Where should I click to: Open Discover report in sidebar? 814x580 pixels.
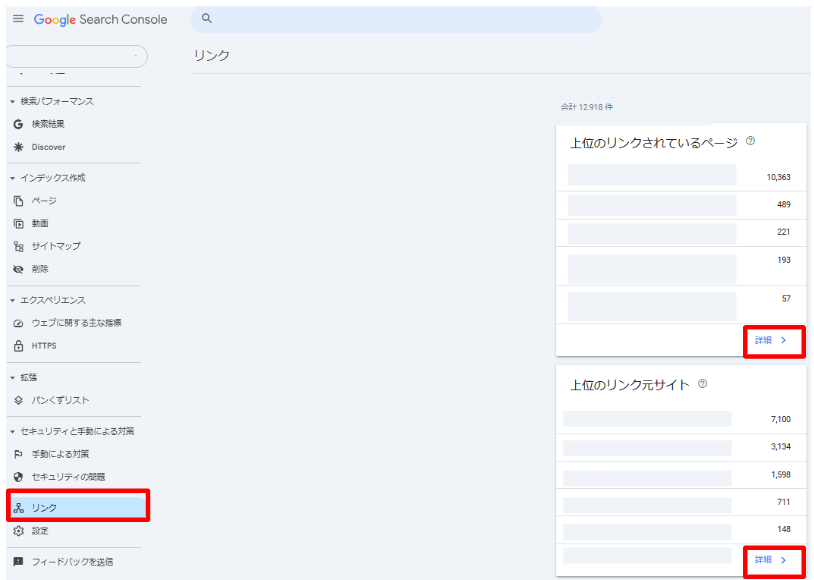click(48, 147)
